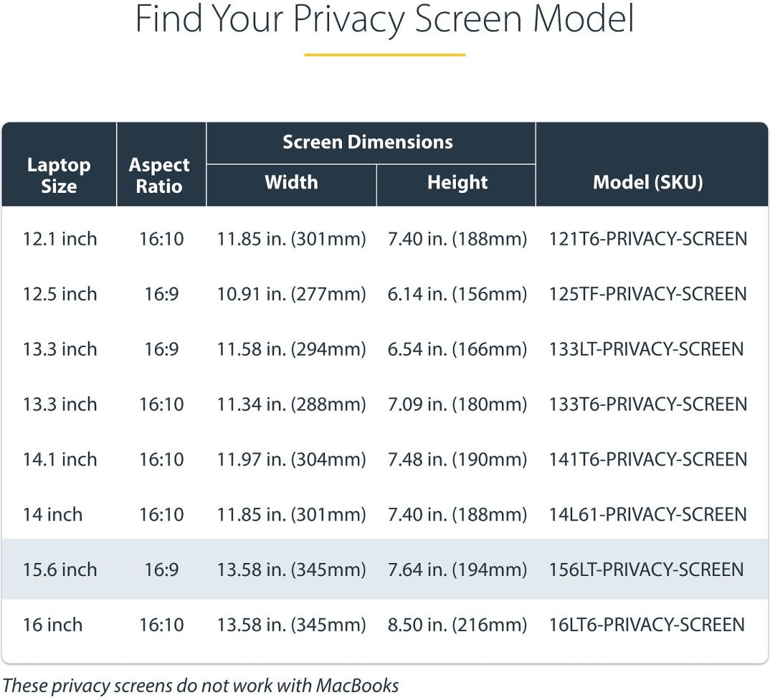The width and height of the screenshot is (770, 700).
Task: Click the 156LT-PRIVACY-SCREEN model in highlighted row
Action: (646, 570)
